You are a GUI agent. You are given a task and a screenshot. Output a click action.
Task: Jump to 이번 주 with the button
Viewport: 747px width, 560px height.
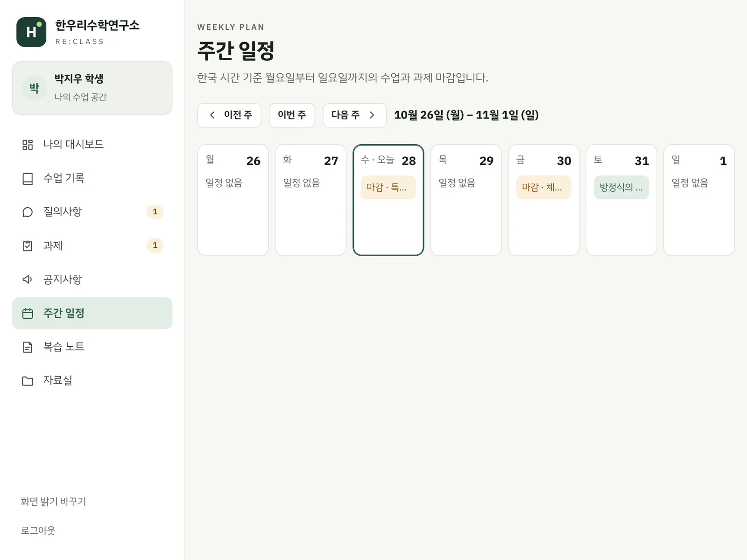tap(292, 115)
